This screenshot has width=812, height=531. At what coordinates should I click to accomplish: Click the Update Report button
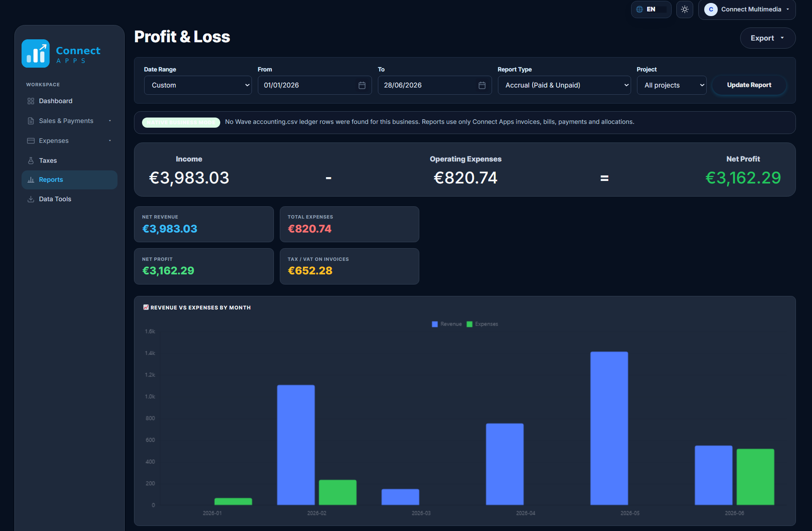tap(749, 85)
